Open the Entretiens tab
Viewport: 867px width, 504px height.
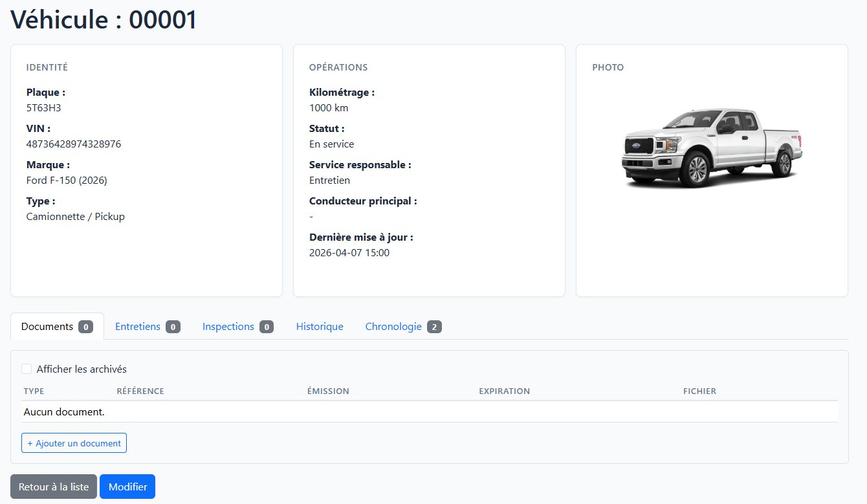(137, 326)
